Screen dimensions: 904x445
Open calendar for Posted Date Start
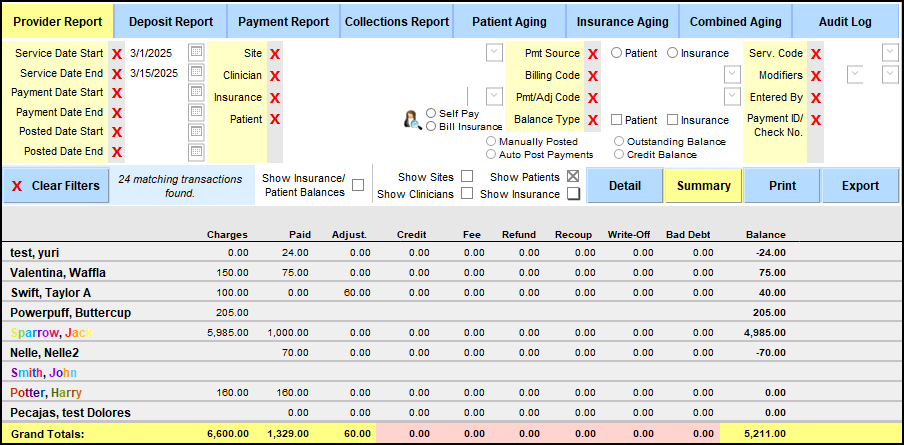[x=196, y=132]
